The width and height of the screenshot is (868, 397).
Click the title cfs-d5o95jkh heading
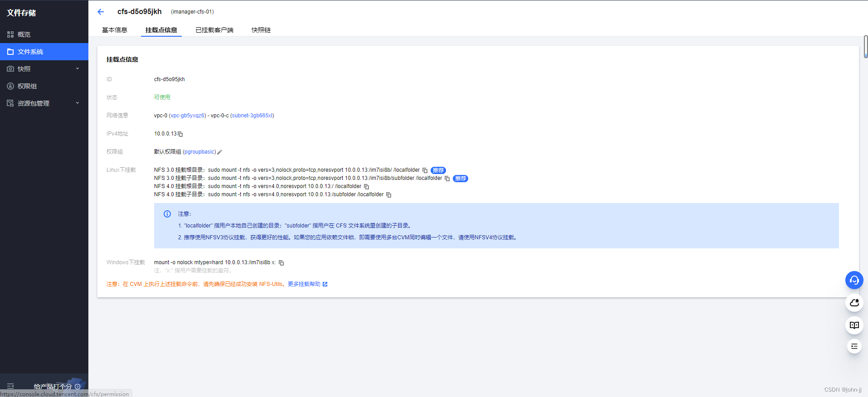(x=140, y=12)
